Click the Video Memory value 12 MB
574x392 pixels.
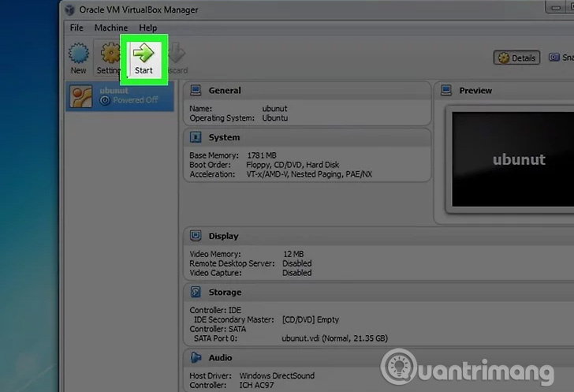[293, 254]
